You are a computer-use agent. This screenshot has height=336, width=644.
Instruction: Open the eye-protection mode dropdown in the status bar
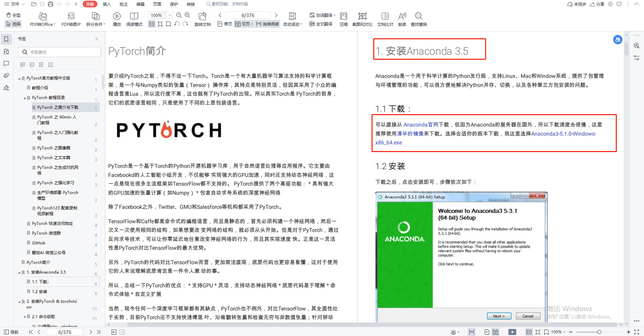455,332
